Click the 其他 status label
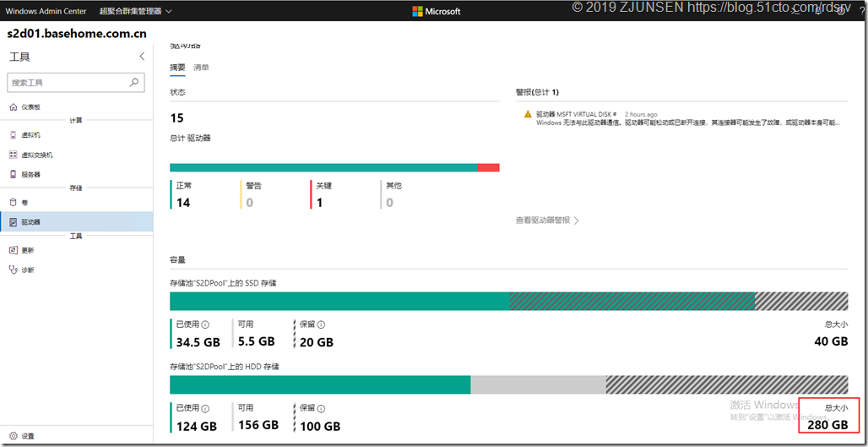Viewport: 868px width, 447px height. [x=393, y=186]
